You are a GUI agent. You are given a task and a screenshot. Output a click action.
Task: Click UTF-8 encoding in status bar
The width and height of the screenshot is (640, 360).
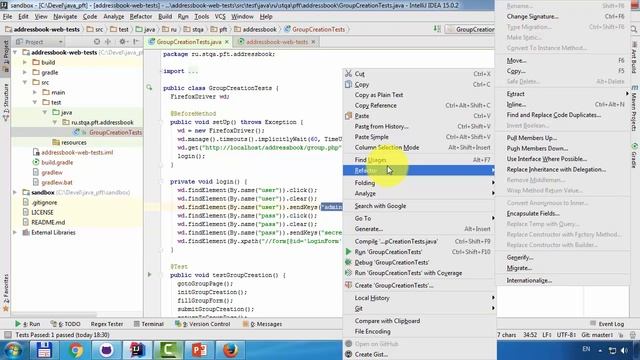[565, 335]
